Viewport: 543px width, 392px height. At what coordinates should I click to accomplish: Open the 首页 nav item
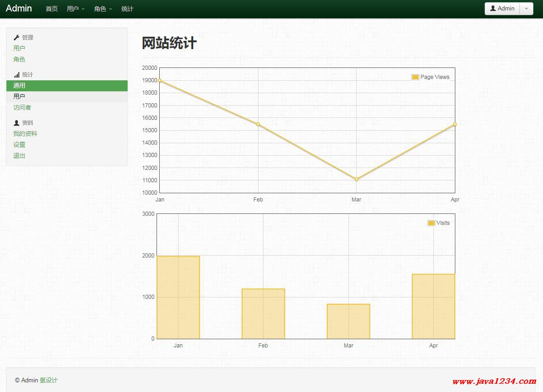coord(51,9)
